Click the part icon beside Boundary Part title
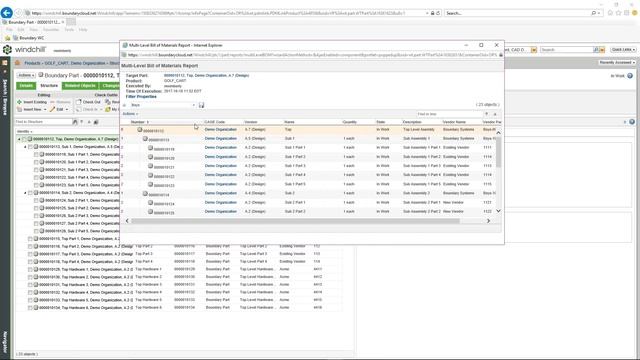The image size is (640, 360). [41, 75]
